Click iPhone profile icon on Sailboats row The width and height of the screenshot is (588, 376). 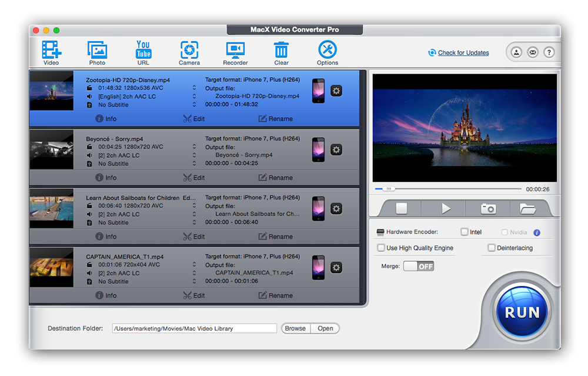point(318,209)
